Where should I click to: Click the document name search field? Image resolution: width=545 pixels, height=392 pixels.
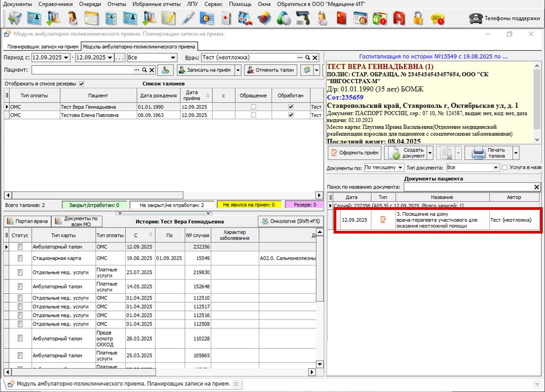[468, 187]
